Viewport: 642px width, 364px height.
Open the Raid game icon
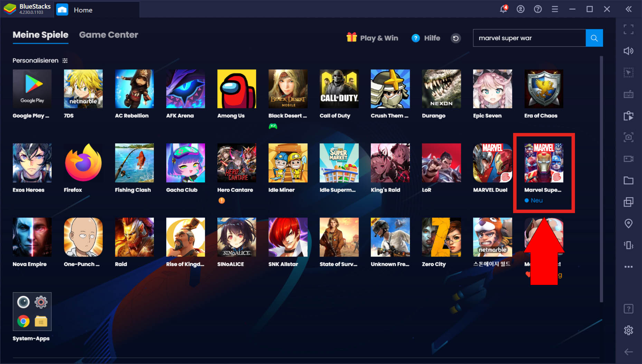tap(134, 237)
